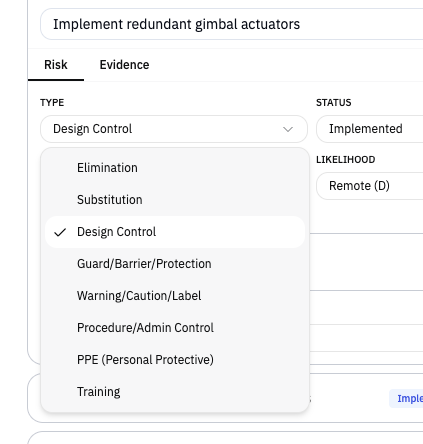Click the checkmark beside Design Control option

click(x=60, y=232)
